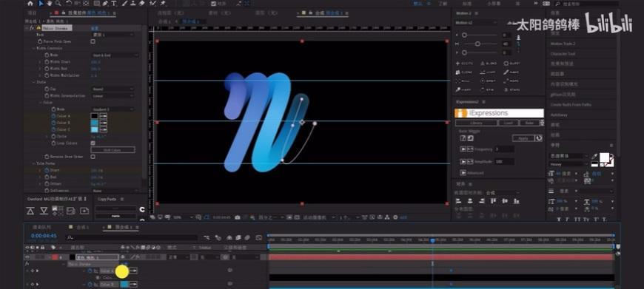The image size is (644, 289).
Task: Open the color Mode Gradient dropdown
Action: 113,109
